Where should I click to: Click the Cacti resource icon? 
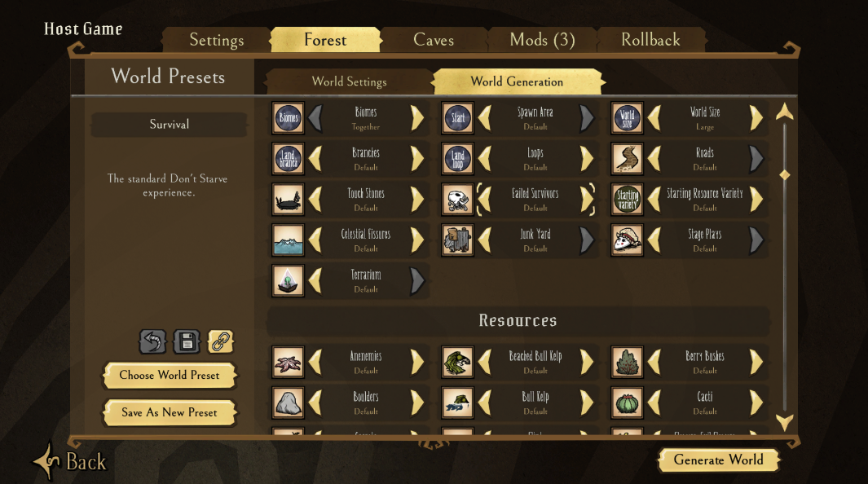click(x=628, y=403)
